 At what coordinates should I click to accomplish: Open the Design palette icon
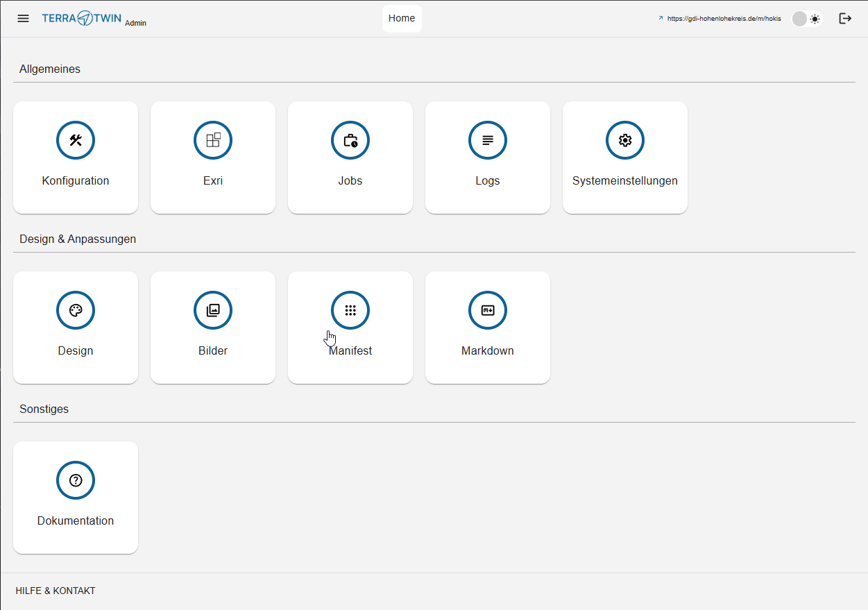tap(76, 310)
